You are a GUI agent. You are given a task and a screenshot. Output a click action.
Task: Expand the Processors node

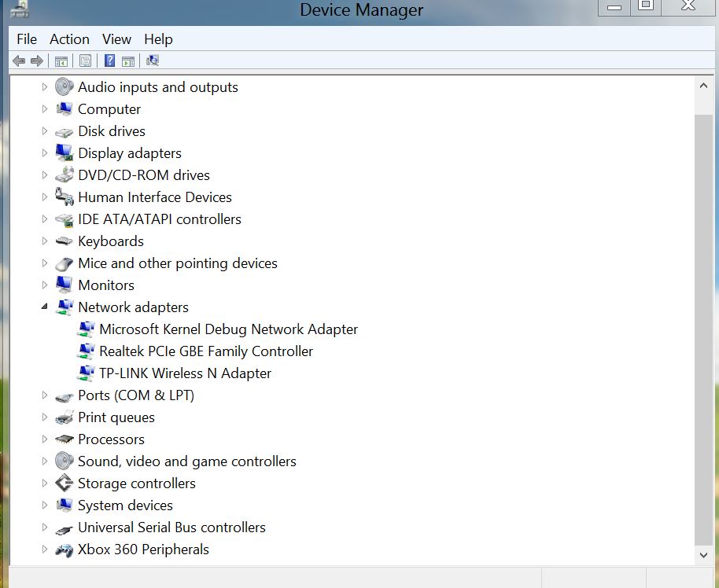[x=45, y=439]
